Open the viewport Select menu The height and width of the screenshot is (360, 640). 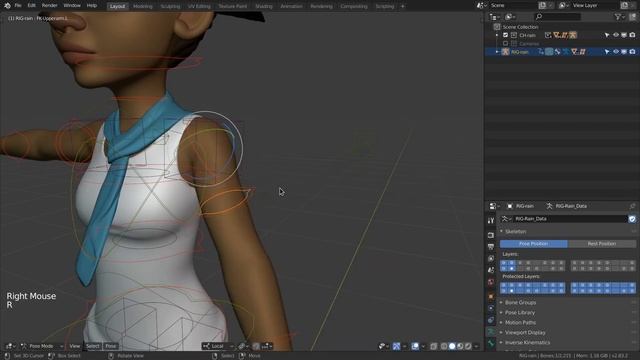(93, 346)
